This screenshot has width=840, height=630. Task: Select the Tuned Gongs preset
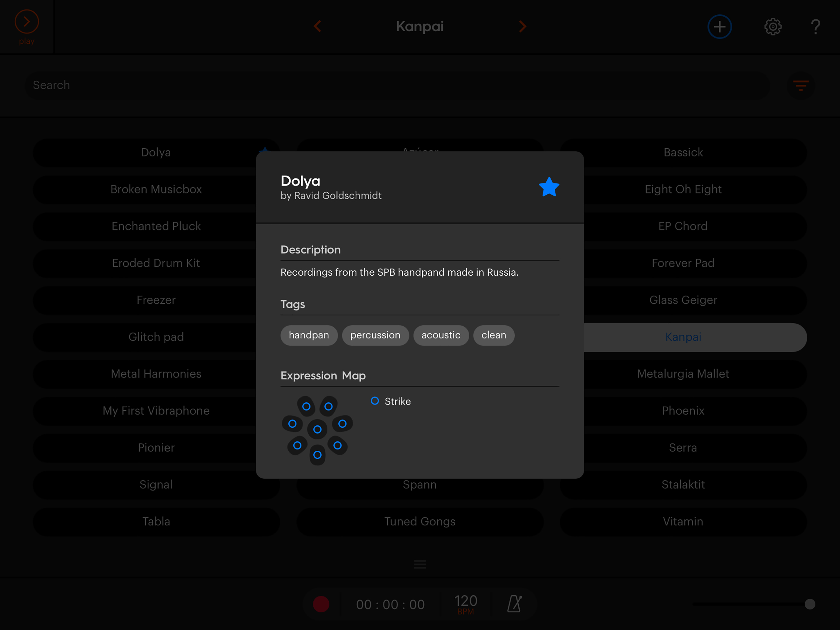(420, 521)
